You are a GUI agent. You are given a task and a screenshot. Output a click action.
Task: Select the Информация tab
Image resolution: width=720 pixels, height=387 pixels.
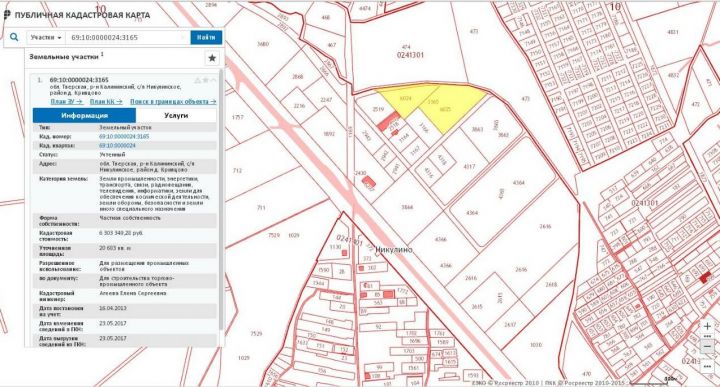coord(84,115)
